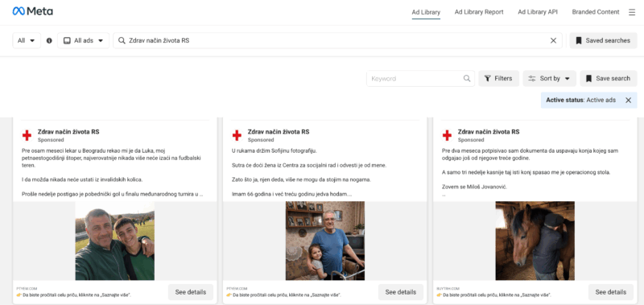The image size is (644, 305).
Task: Click the bookmark icon in Saved searches
Action: tap(579, 40)
